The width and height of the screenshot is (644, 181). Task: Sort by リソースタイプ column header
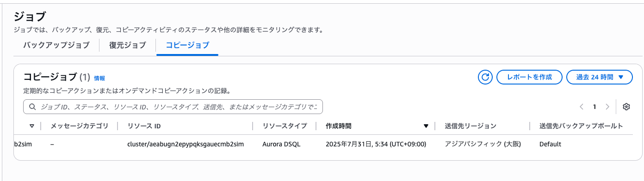(285, 126)
